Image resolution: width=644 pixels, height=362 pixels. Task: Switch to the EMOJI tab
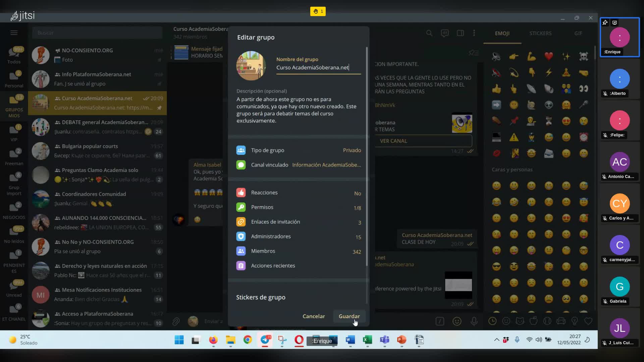[502, 33]
